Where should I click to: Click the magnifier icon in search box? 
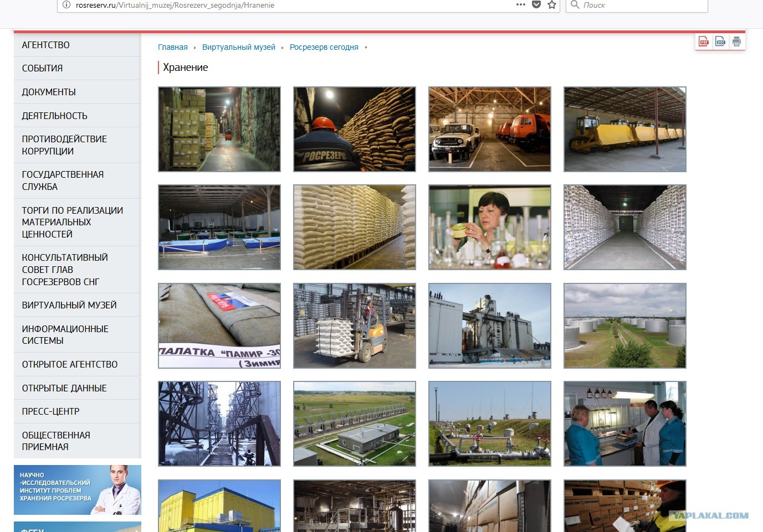point(575,5)
